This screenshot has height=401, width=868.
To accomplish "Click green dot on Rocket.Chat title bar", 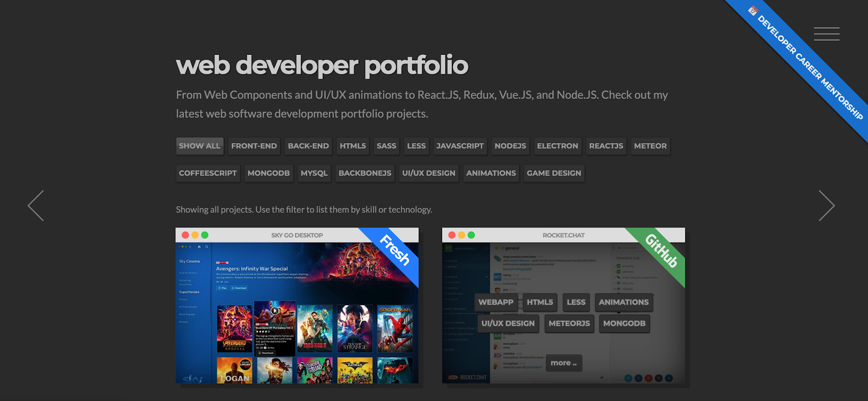I will pyautogui.click(x=471, y=235).
